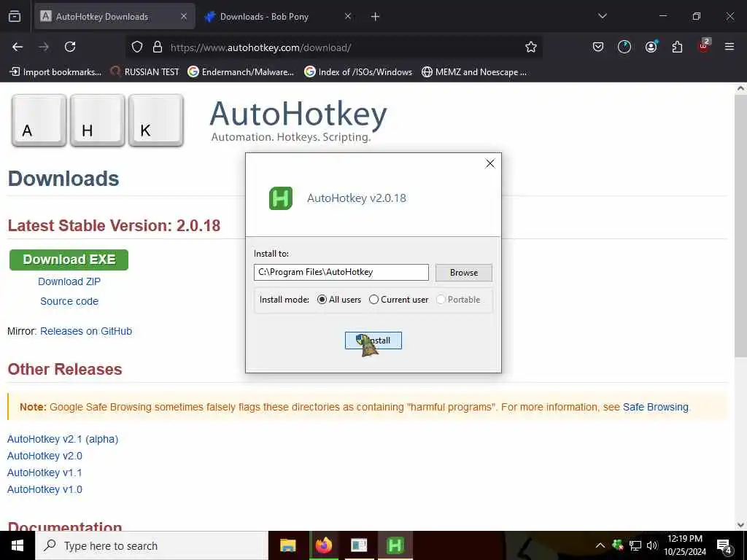Open the Windows Start menu
747x560 pixels.
coord(18,545)
